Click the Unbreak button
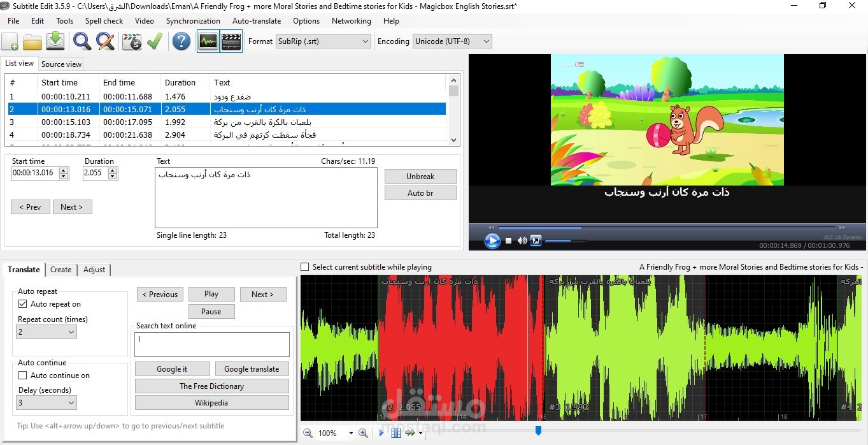This screenshot has height=445, width=868. [x=420, y=177]
